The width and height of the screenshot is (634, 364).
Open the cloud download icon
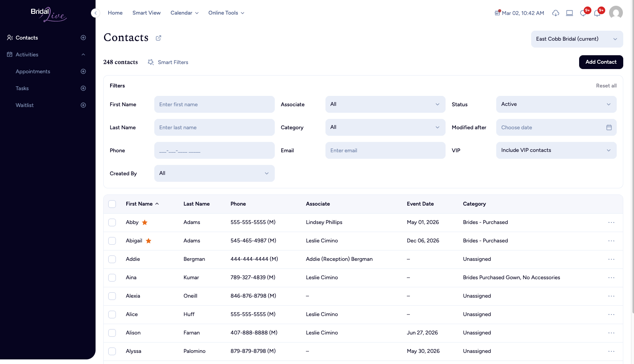point(555,13)
